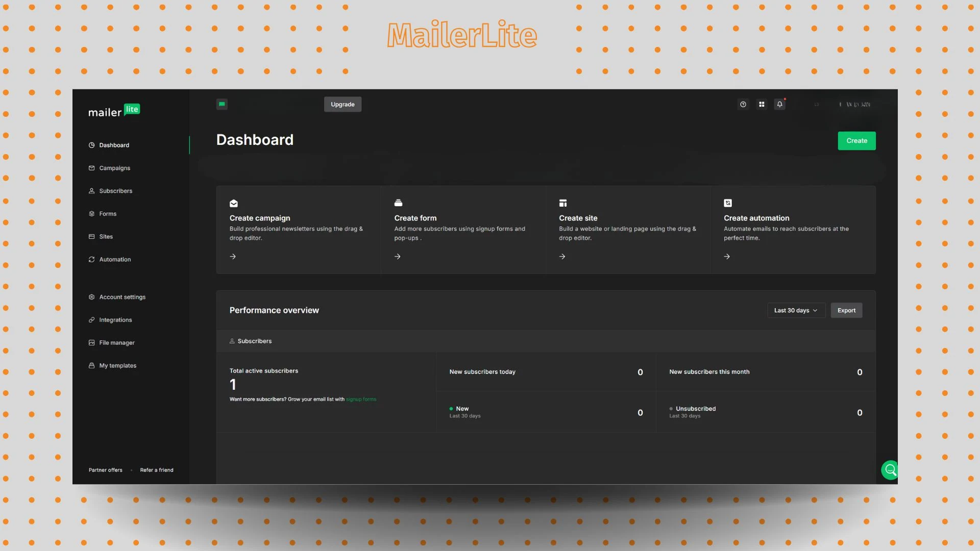Go to Account settings
Viewport: 980px width, 551px height.
click(x=122, y=296)
